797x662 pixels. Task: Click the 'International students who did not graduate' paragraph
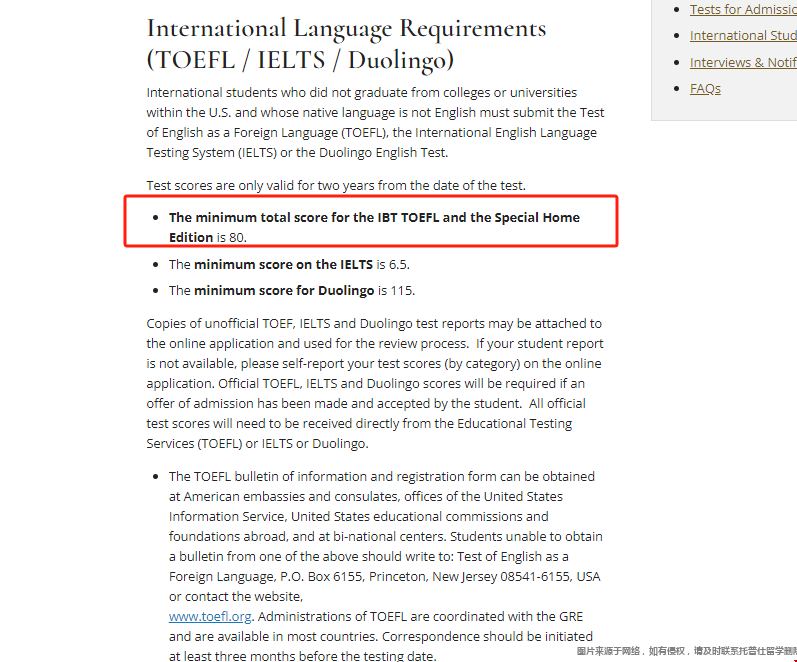click(x=375, y=123)
